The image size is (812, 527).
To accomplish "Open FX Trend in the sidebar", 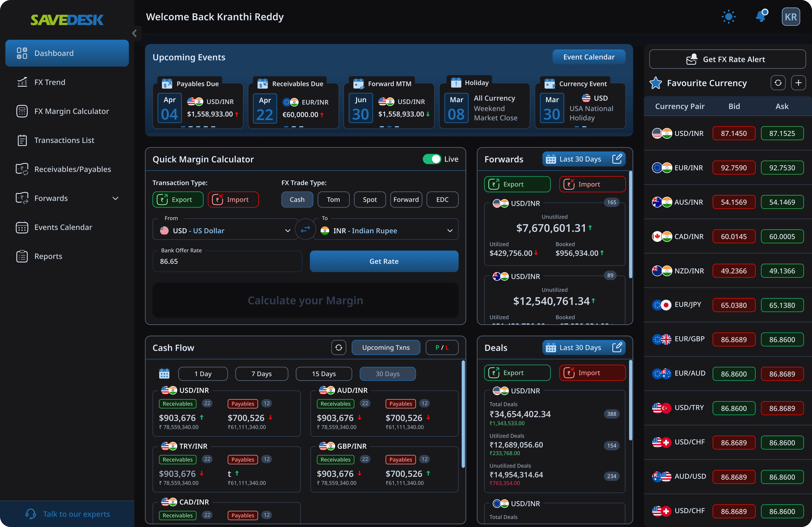I will [50, 82].
